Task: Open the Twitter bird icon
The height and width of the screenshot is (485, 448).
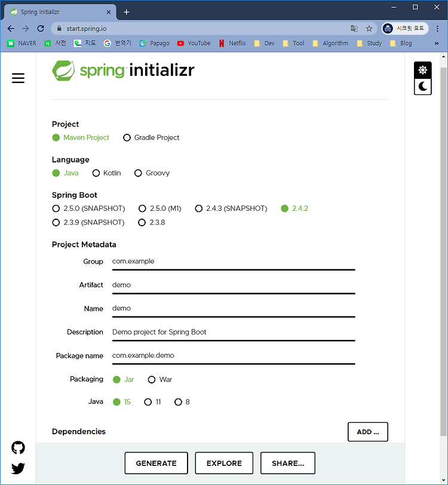Action: [18, 468]
